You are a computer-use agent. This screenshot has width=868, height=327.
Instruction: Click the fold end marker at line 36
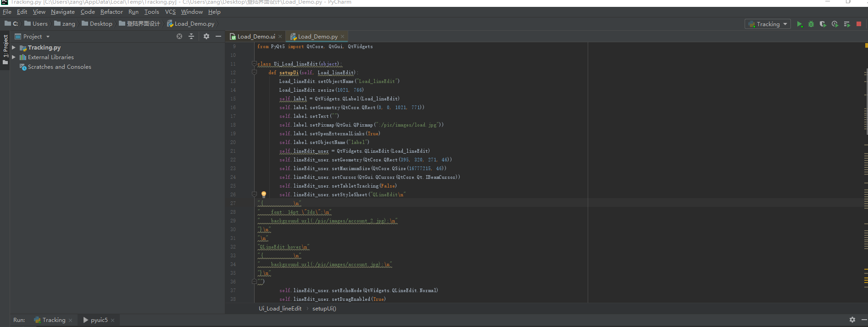(x=254, y=282)
